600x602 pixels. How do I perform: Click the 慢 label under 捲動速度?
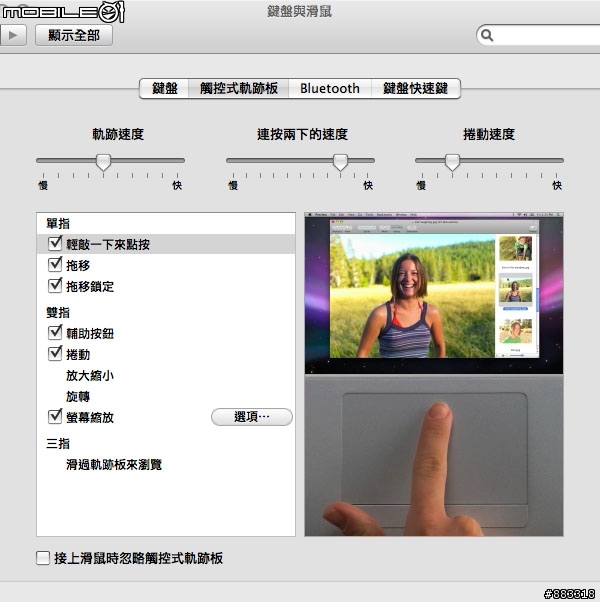tap(421, 185)
